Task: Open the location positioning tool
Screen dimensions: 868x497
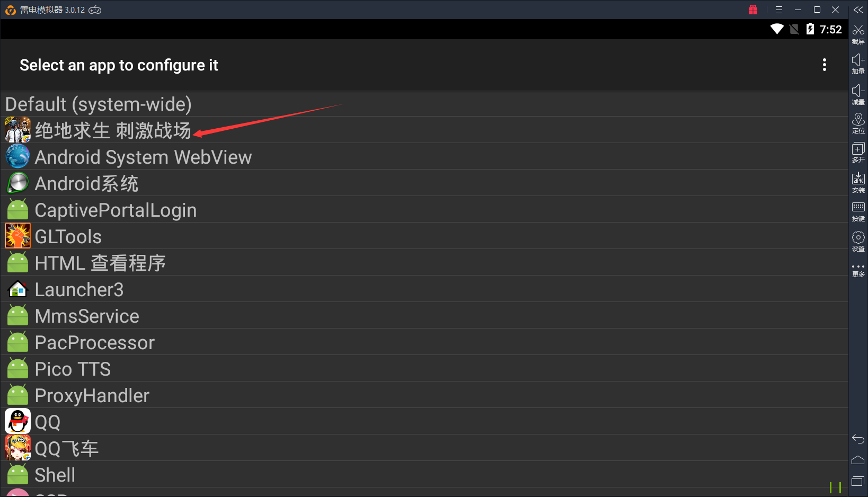Action: point(858,122)
